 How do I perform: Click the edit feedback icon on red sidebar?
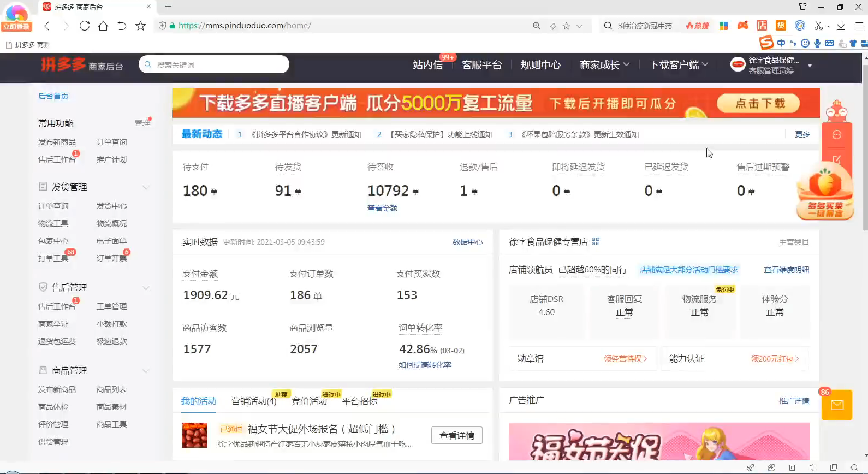coord(836,159)
